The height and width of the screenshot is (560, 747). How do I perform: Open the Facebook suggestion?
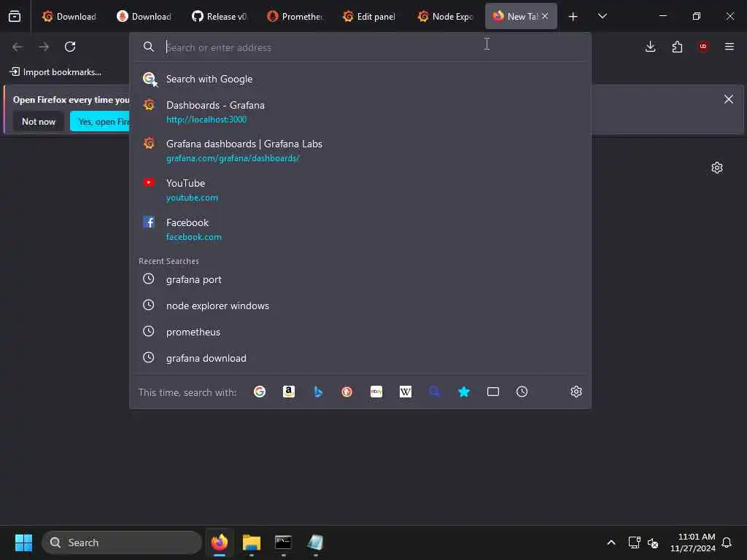coord(360,230)
